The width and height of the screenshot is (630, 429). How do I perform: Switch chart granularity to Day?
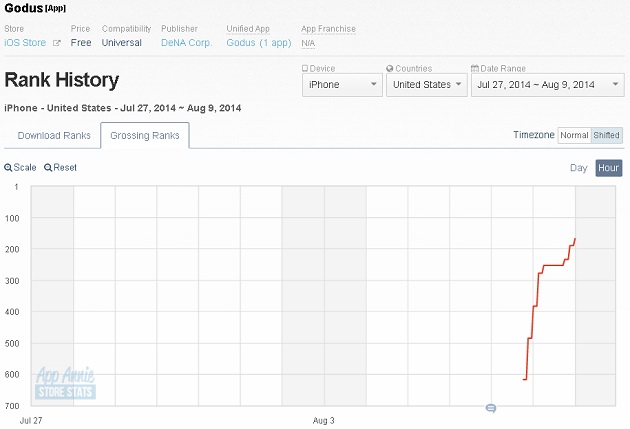(x=579, y=168)
